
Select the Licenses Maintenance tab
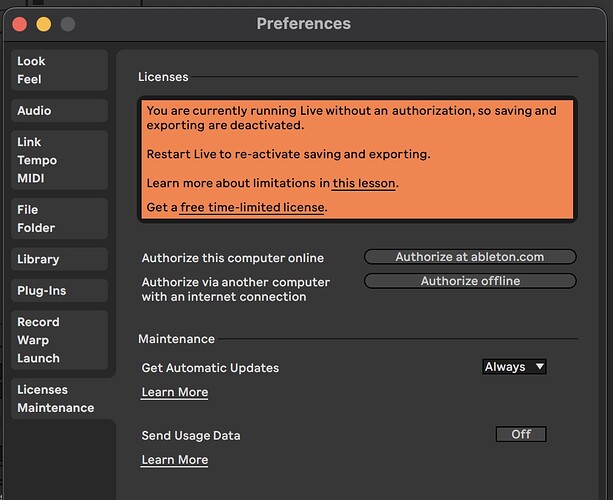point(59,399)
